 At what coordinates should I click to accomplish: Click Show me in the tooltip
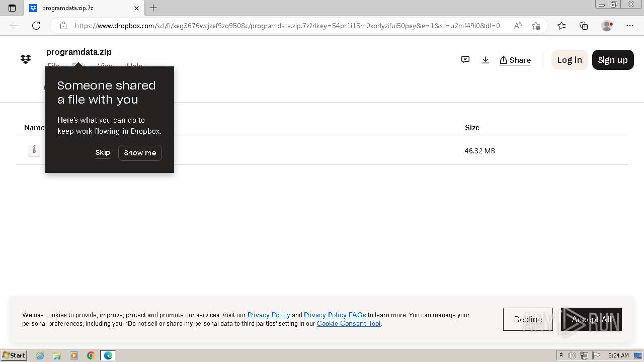[x=140, y=153]
